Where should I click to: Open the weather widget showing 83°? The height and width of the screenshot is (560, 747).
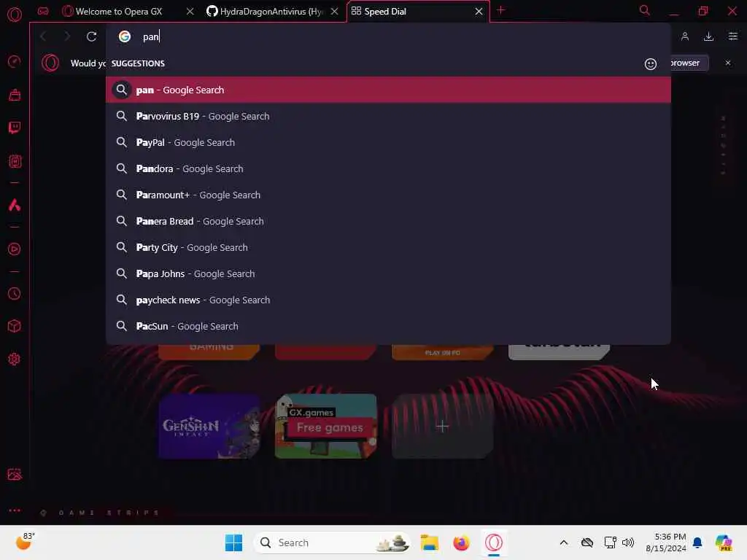click(x=25, y=542)
